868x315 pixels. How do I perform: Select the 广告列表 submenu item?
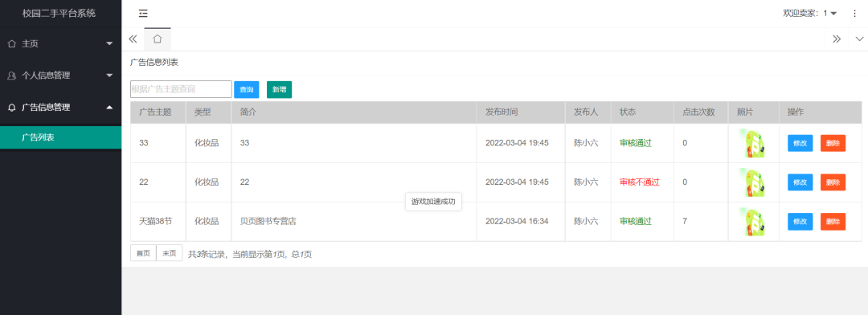[x=60, y=137]
